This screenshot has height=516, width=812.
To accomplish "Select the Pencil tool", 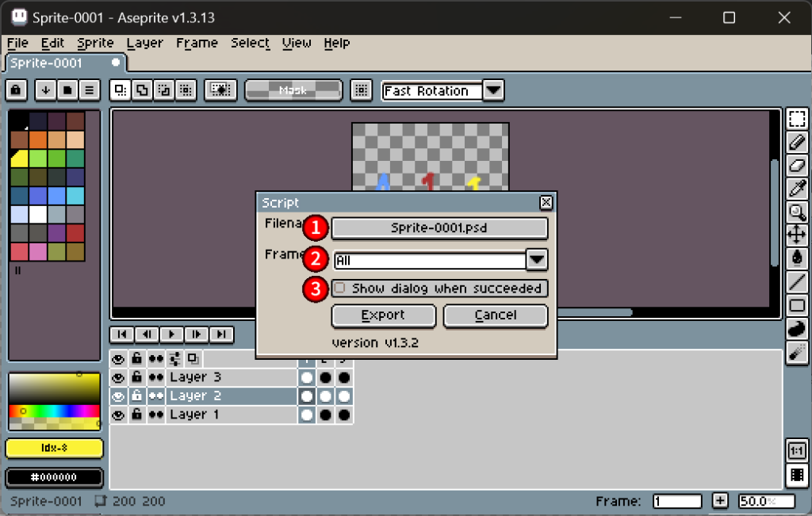I will 797,142.
